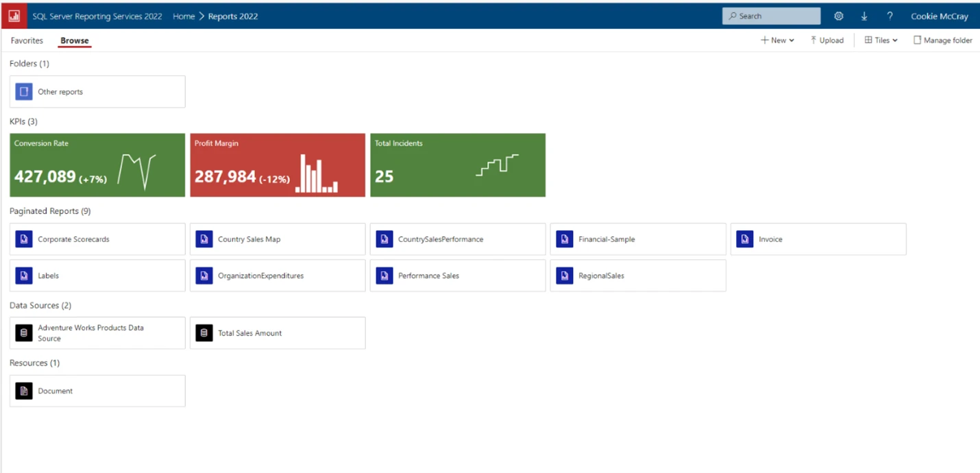Open the Manage folder panel
The width and height of the screenshot is (980, 473).
(942, 40)
